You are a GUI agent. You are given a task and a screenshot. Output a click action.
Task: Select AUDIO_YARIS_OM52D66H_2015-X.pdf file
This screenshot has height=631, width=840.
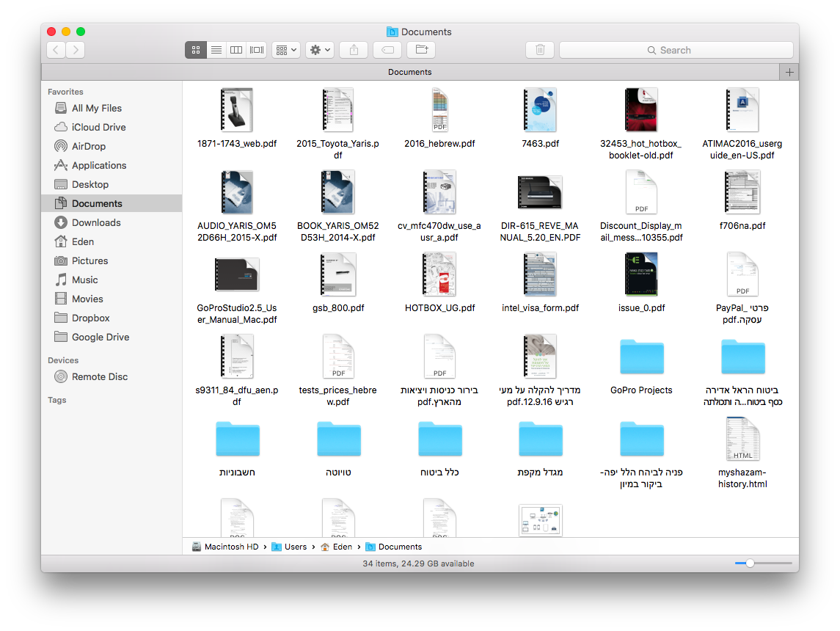click(237, 192)
